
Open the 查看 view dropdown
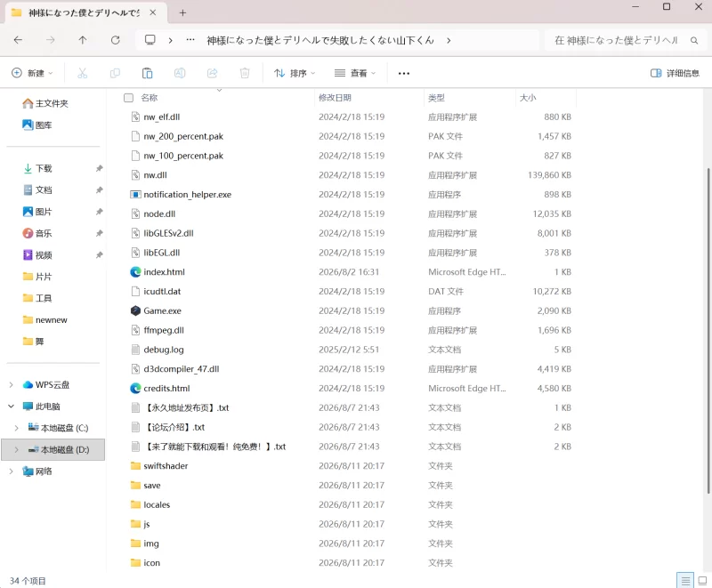[355, 73]
